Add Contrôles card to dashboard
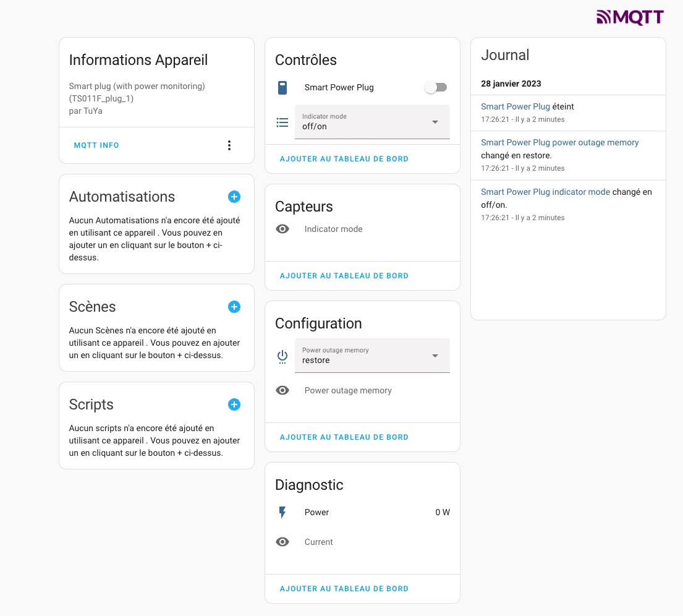 (344, 159)
